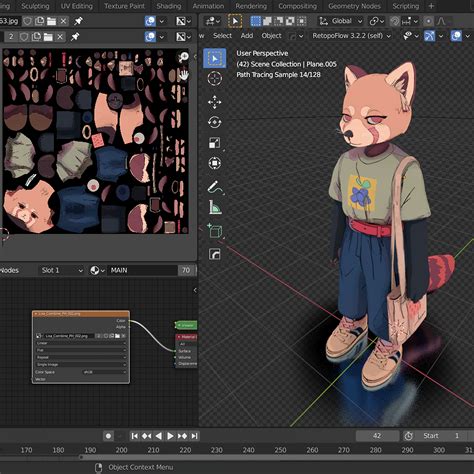Select the Measure tool

[215, 207]
